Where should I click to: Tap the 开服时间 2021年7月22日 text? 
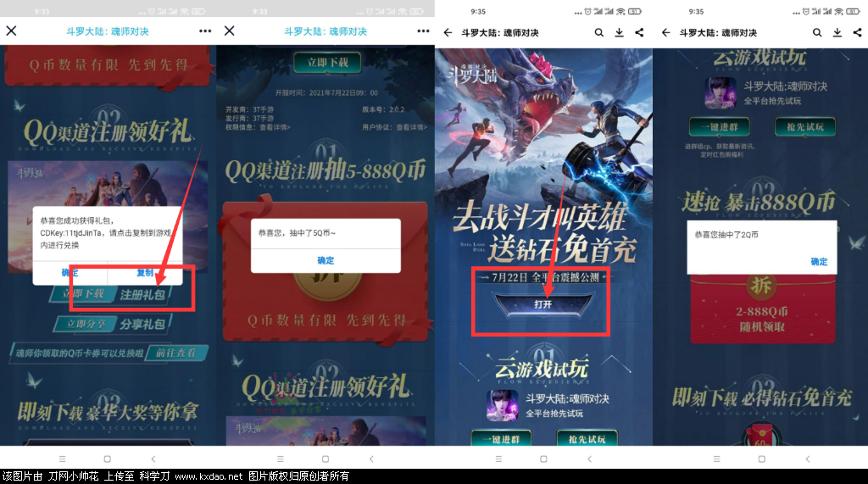326,92
